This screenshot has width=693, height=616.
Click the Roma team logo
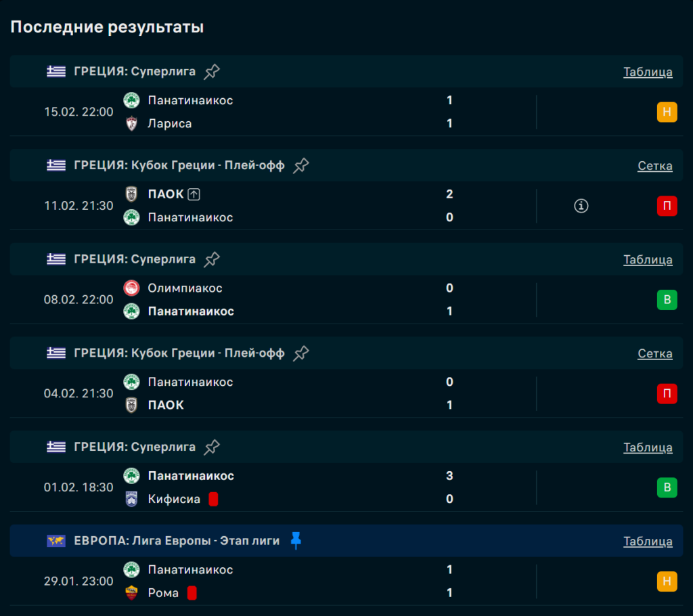point(131,593)
